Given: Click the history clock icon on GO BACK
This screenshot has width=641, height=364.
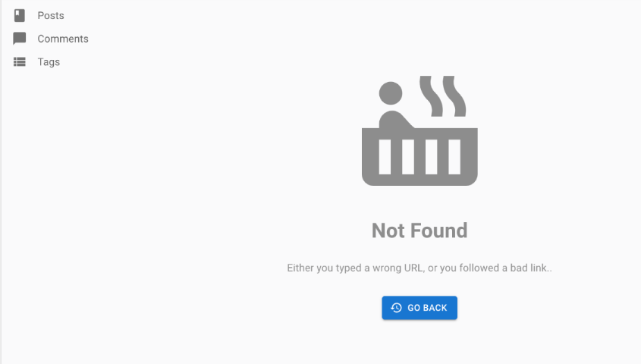Looking at the screenshot, I should pos(396,308).
